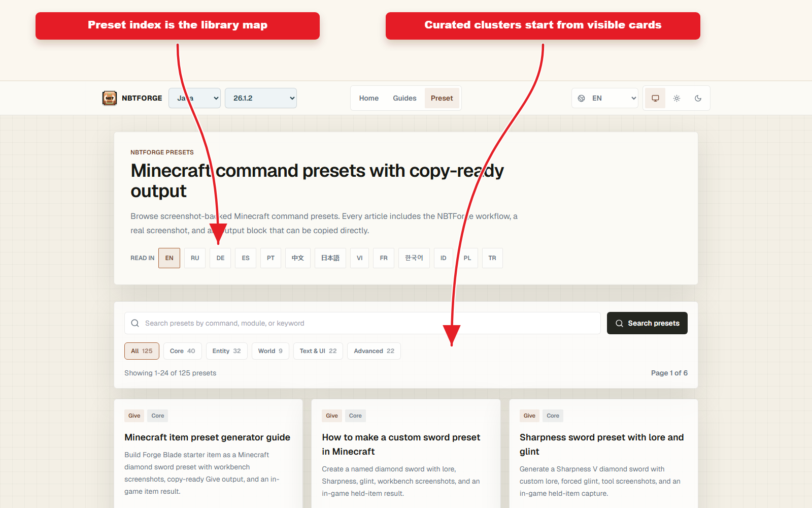The height and width of the screenshot is (508, 812).
Task: Read page in RU
Action: 195,258
